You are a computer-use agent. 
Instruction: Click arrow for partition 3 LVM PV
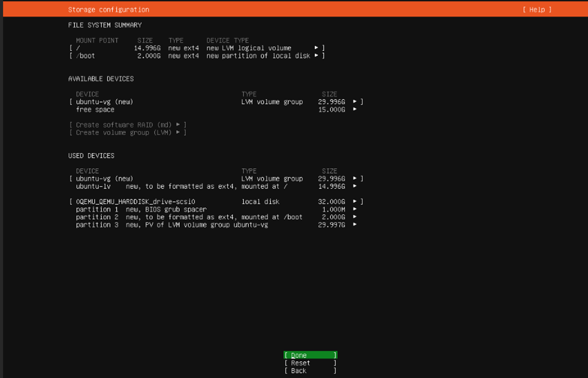coord(355,225)
